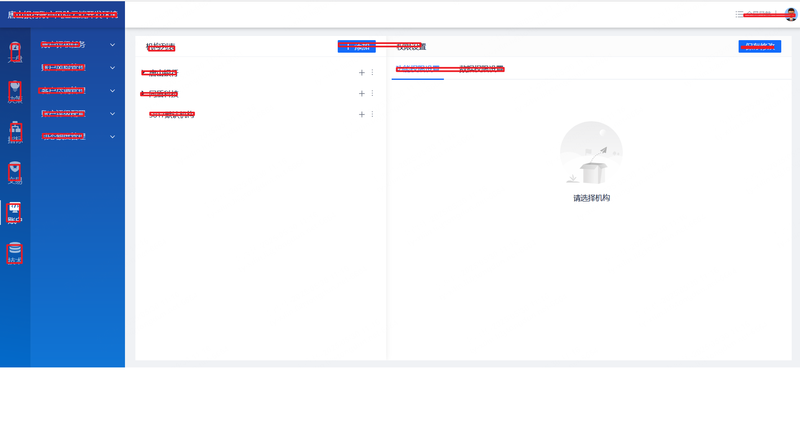The height and width of the screenshot is (441, 800).
Task: Open the topmost sidebar module icon
Action: pyautogui.click(x=15, y=52)
